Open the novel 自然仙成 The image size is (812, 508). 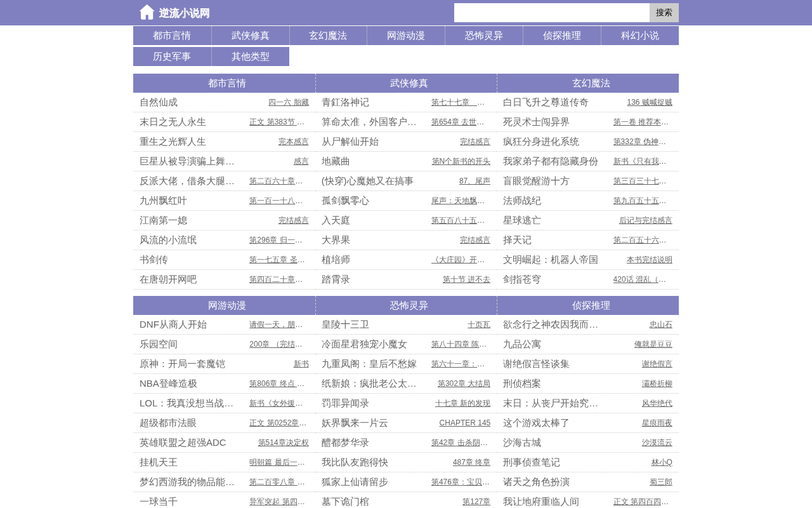click(x=159, y=102)
